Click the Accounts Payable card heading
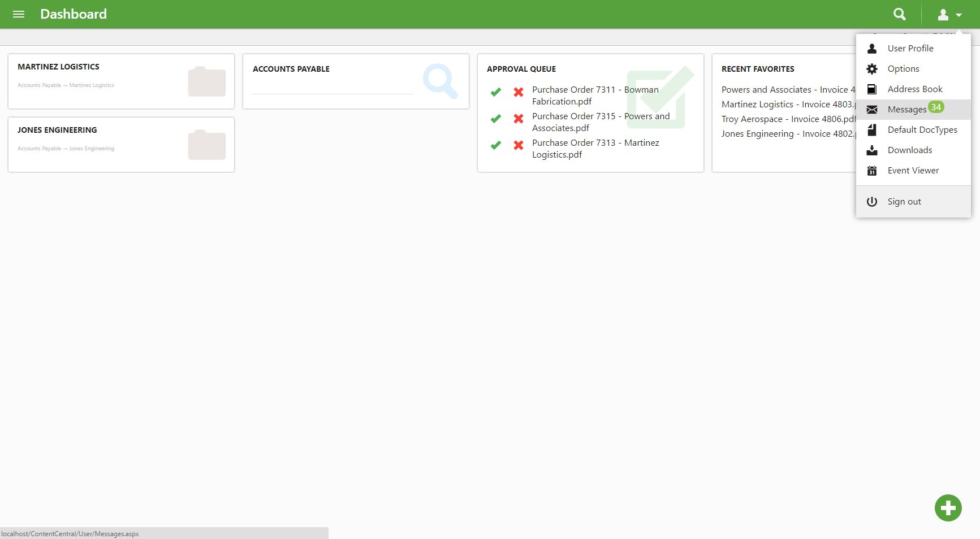The image size is (980, 539). click(291, 69)
